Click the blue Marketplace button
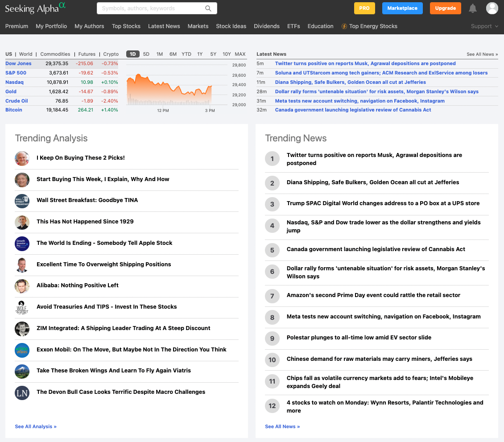 click(402, 8)
